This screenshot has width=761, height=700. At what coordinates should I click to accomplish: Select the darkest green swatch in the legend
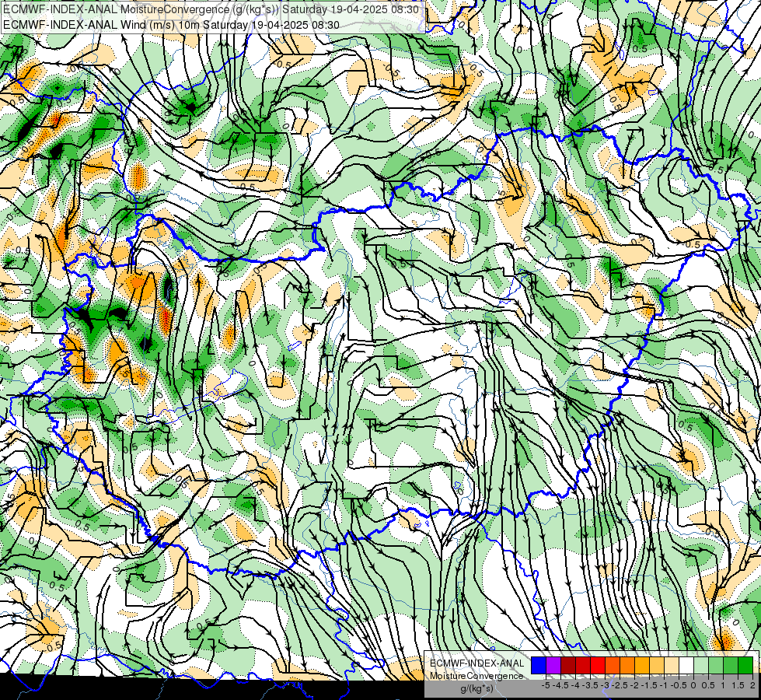click(745, 665)
